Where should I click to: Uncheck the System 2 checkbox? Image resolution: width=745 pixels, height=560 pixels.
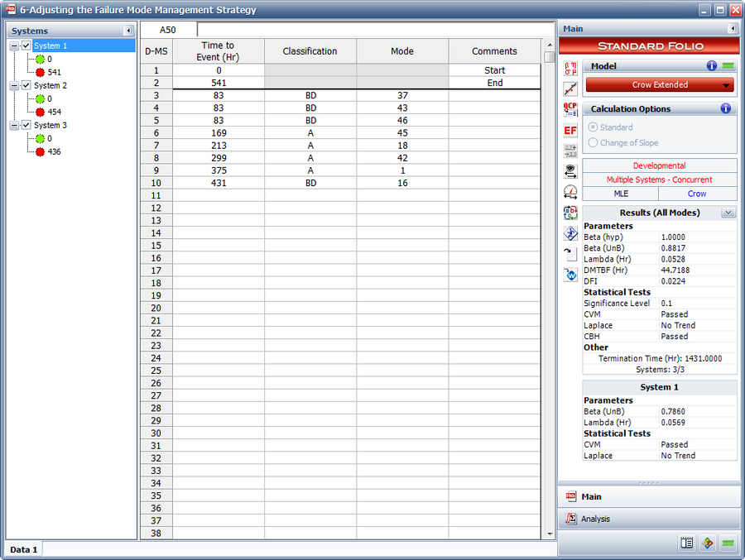(x=26, y=85)
